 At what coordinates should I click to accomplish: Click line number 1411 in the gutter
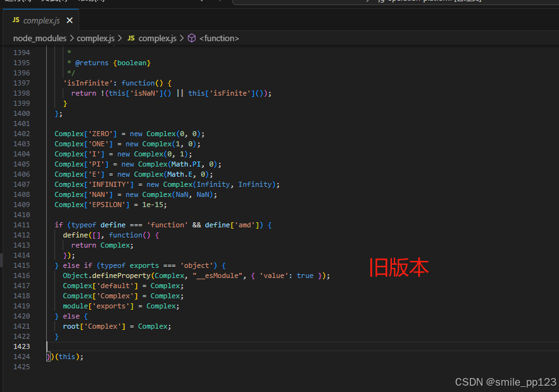[x=22, y=225]
